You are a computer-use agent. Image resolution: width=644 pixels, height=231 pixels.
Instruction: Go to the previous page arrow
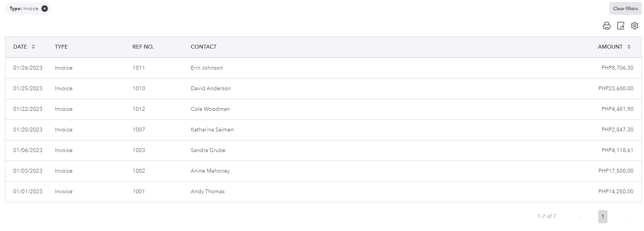(580, 217)
